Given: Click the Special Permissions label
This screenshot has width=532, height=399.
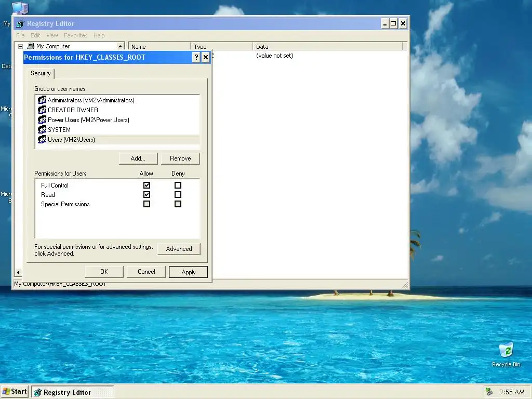Looking at the screenshot, I should point(65,204).
